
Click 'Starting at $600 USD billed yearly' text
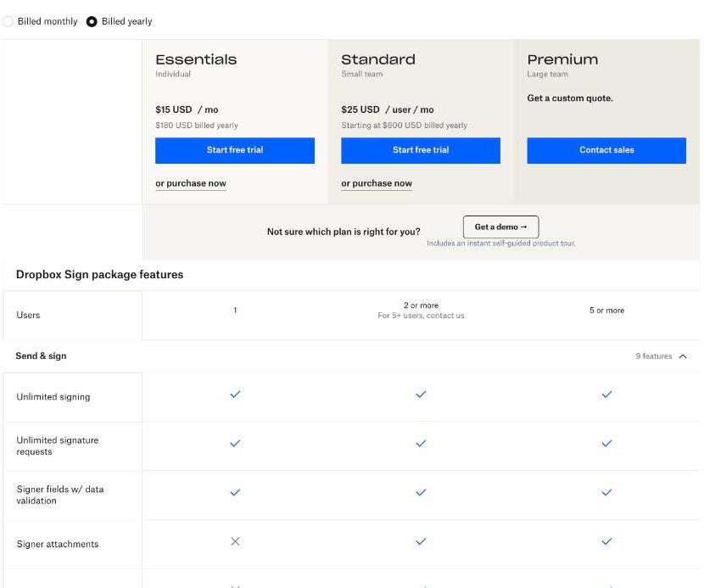(404, 126)
